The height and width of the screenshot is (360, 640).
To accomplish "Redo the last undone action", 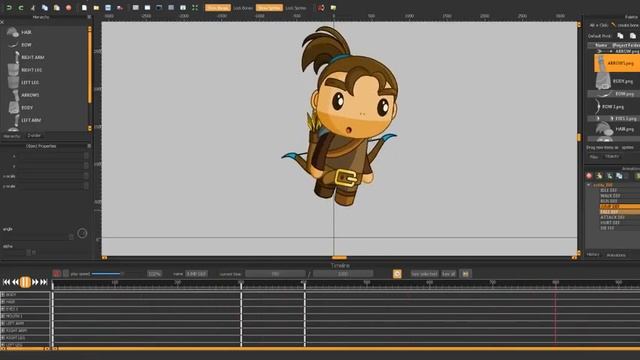I will pos(21,8).
